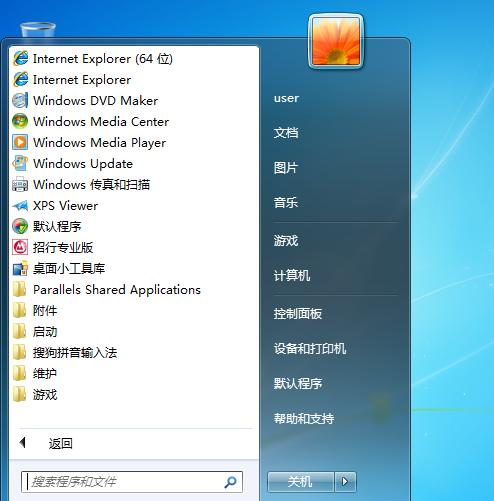Screen dimensions: 494x501
Task: Select the 桌面小工具库 label text
Action: (69, 269)
